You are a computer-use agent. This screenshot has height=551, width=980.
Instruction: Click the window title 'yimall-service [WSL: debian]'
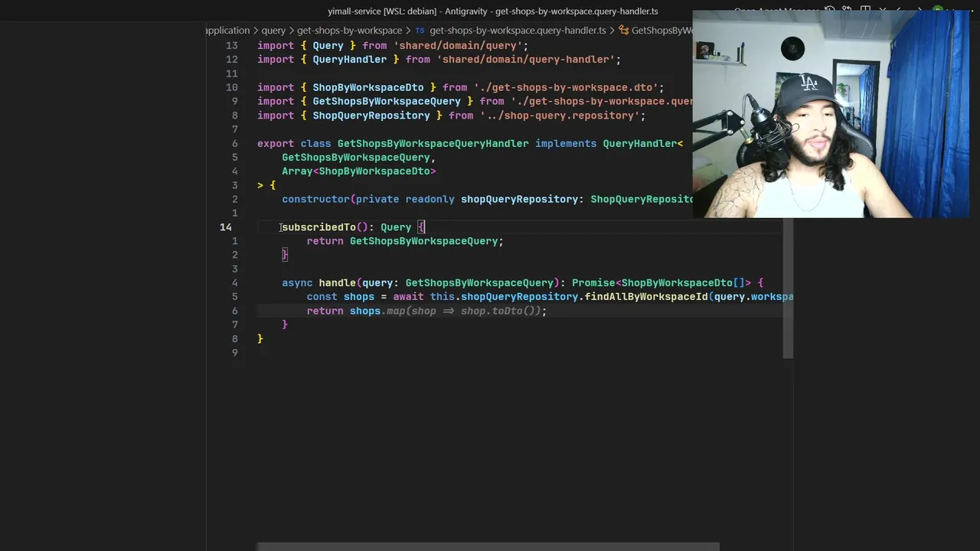pyautogui.click(x=383, y=11)
